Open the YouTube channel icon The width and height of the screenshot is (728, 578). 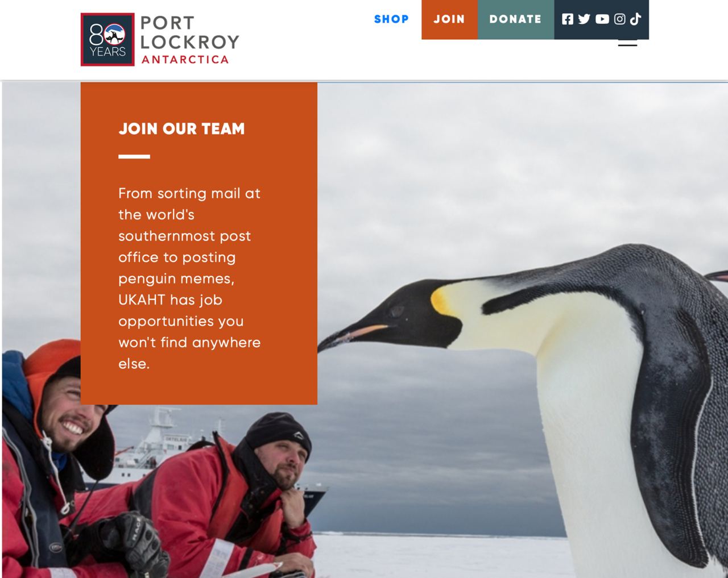[x=602, y=19]
